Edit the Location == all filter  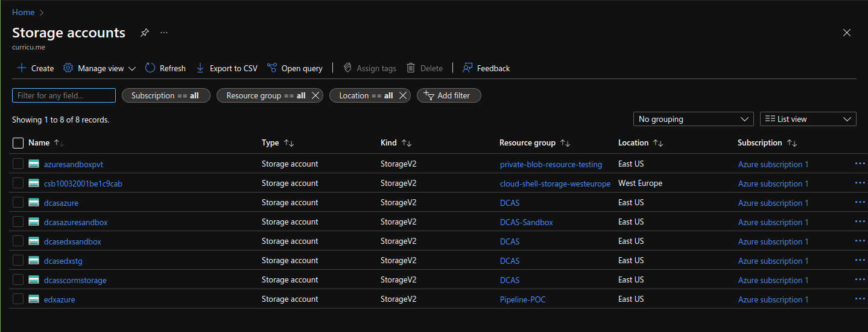(x=366, y=95)
